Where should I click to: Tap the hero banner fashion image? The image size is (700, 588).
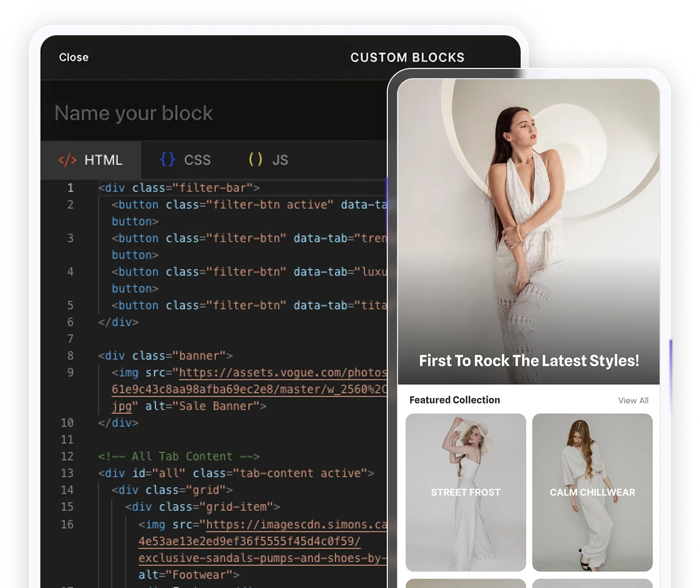tap(528, 215)
